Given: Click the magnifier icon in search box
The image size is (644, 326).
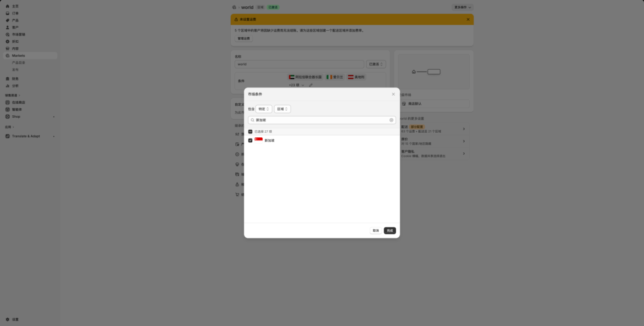Looking at the screenshot, I should pos(253,120).
